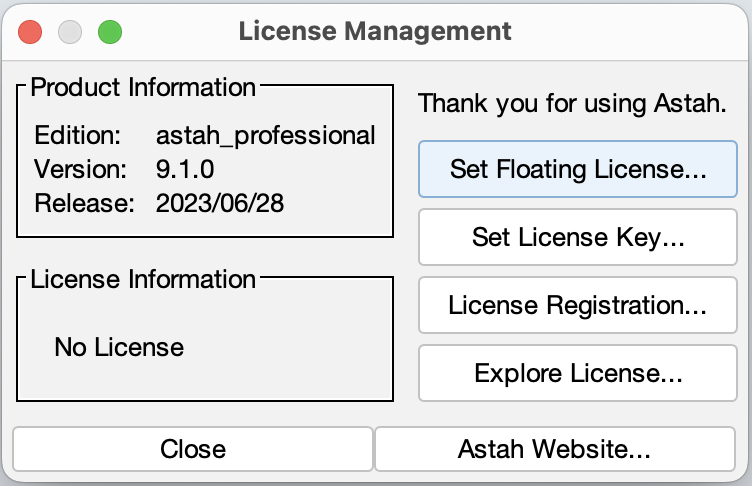This screenshot has height=486, width=752.
Task: Click the Product Information group heading
Action: [x=143, y=87]
